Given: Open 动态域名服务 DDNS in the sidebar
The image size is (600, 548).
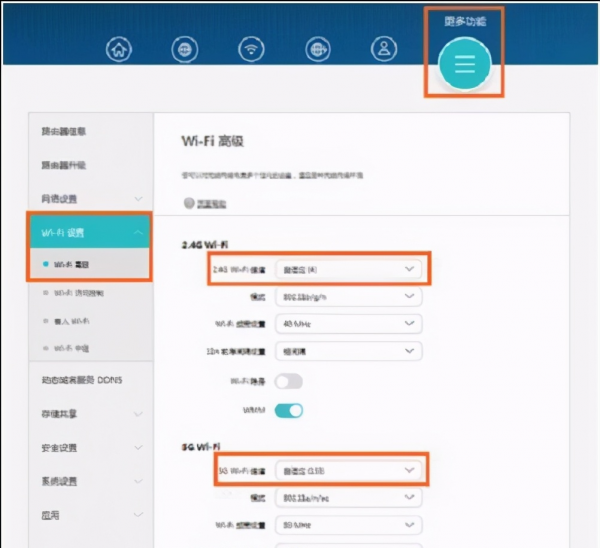Looking at the screenshot, I should point(82,380).
